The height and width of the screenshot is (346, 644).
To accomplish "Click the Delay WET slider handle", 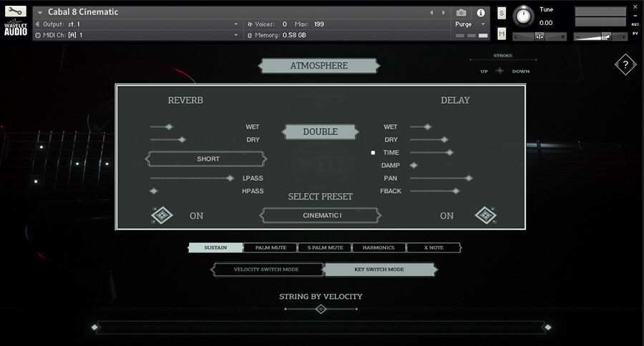I will [428, 127].
